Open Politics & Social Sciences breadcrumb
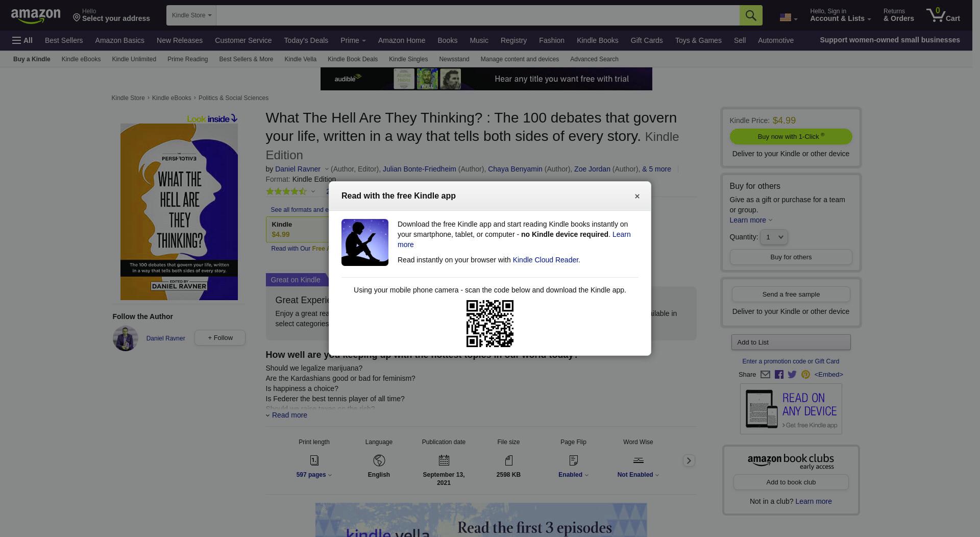 coord(233,98)
